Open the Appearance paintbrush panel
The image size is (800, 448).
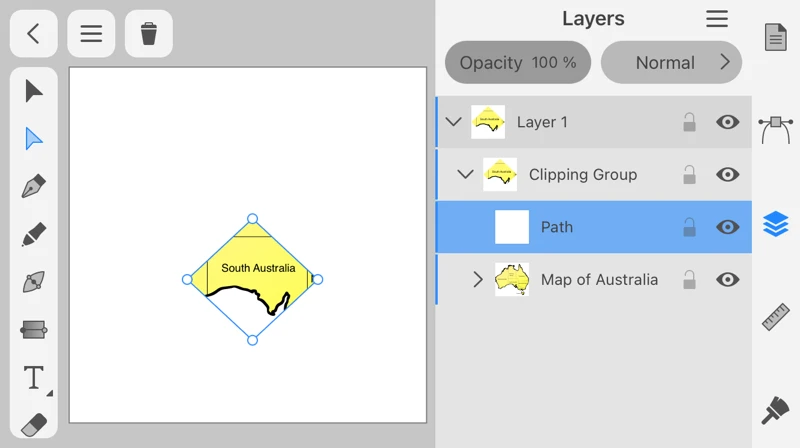tap(776, 409)
